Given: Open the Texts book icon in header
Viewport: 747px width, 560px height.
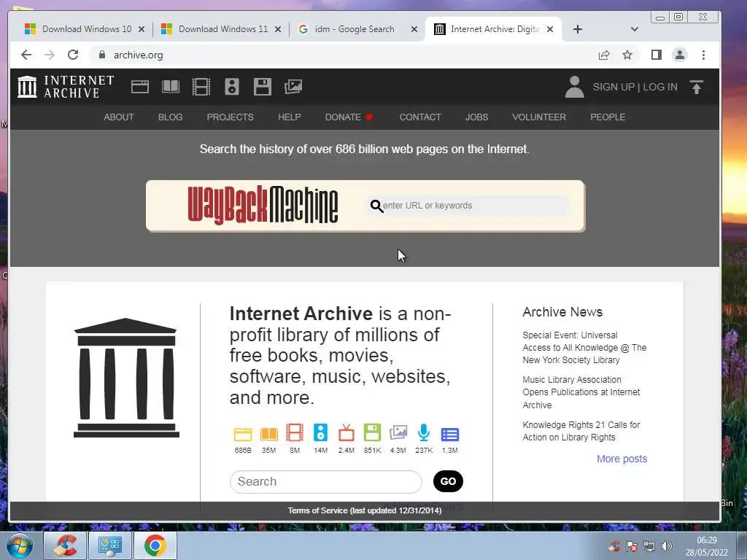Looking at the screenshot, I should [171, 87].
